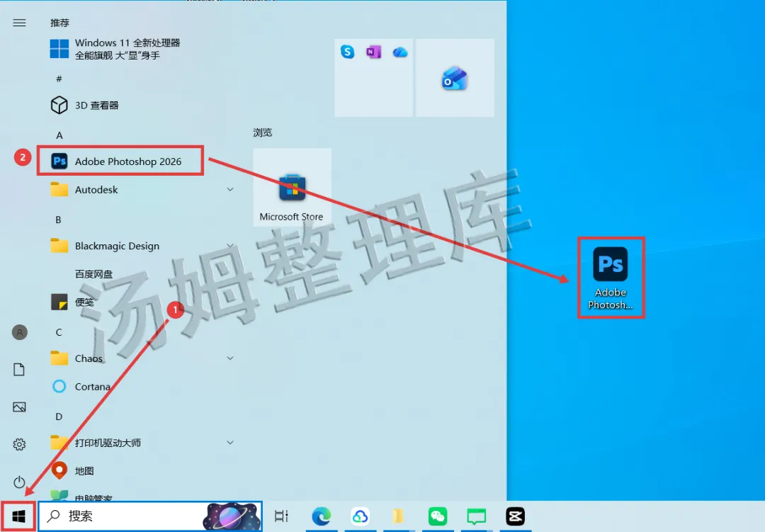This screenshot has width=765, height=532.
Task: Open OneDrive icon in the tile group
Action: (x=400, y=52)
